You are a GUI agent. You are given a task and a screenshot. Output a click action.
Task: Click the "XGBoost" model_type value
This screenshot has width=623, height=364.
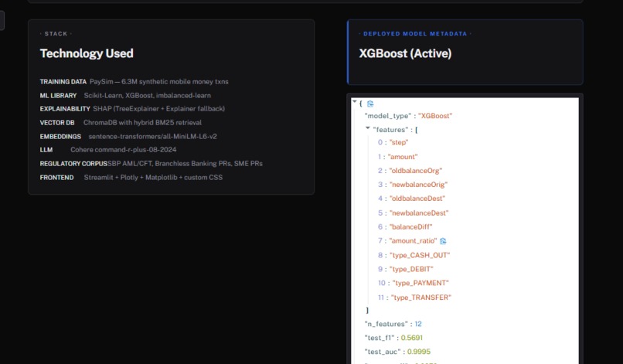(435, 116)
